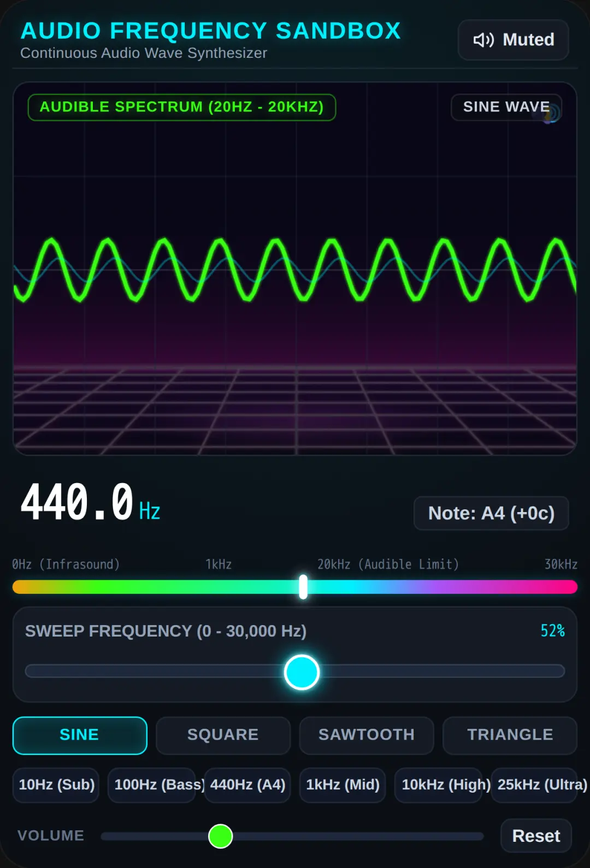The height and width of the screenshot is (868, 590).
Task: Select the SINE waveform
Action: [80, 735]
